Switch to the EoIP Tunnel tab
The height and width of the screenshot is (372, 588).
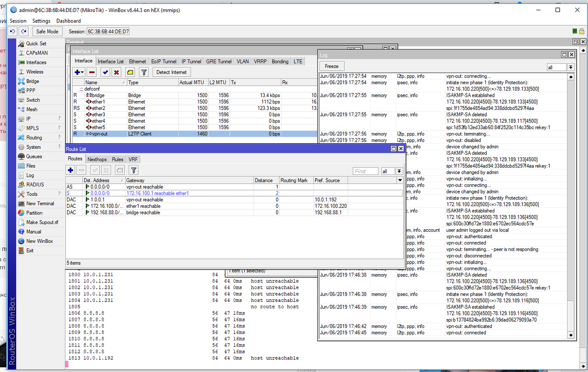click(164, 61)
